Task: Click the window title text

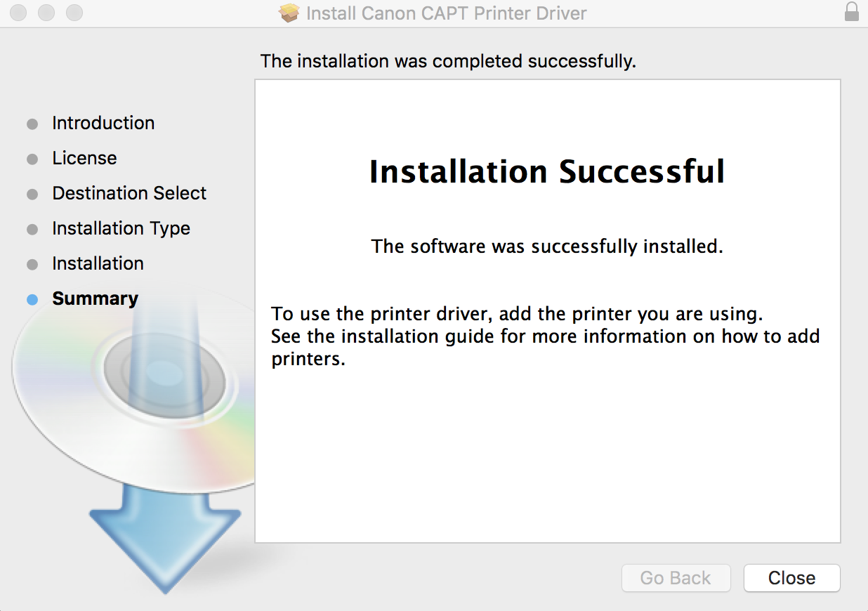Action: point(446,13)
